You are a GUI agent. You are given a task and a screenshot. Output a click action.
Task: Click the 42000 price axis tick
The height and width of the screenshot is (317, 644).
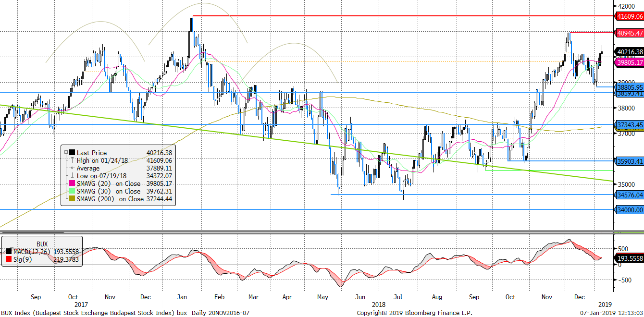click(627, 6)
